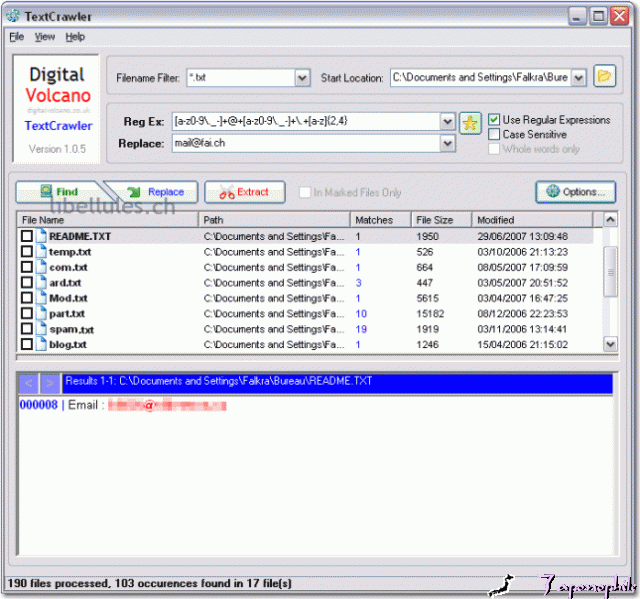Click the TextCrawler product link
Viewport: 640px width, 599px height.
coord(58,126)
